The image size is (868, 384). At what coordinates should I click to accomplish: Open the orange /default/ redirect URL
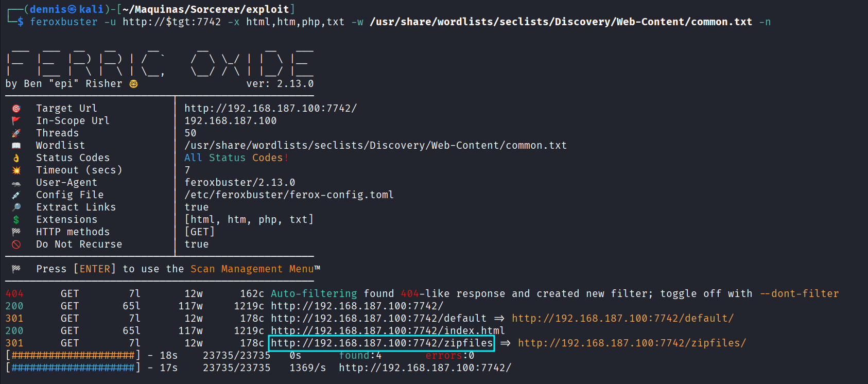[622, 319]
